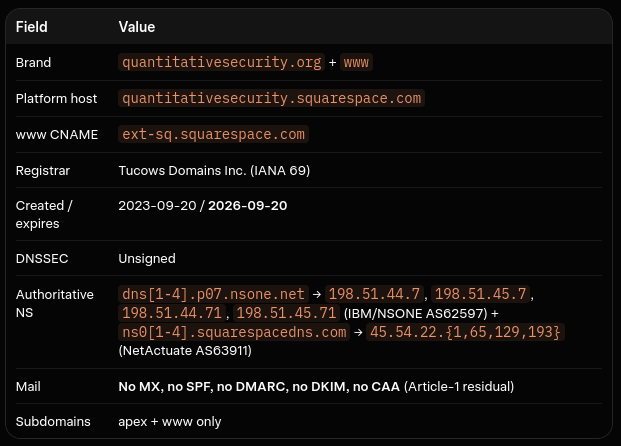Click 'Tucows Domains Inc. (IANA 69)' value

click(214, 171)
